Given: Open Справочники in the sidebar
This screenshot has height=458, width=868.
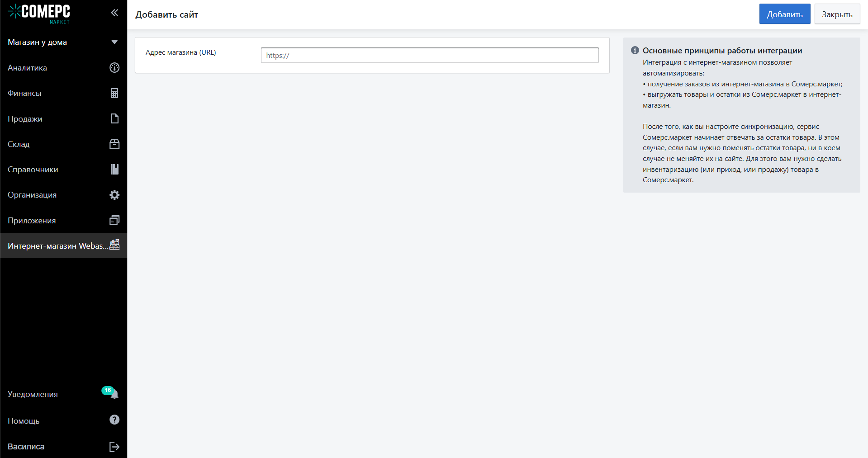Looking at the screenshot, I should point(33,170).
